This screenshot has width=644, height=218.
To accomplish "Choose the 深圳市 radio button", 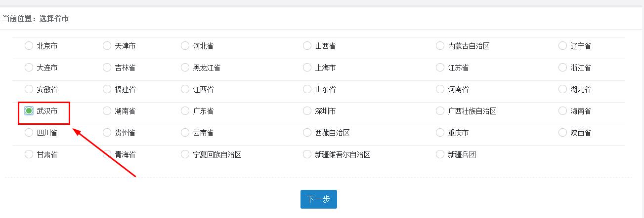I will pos(307,111).
